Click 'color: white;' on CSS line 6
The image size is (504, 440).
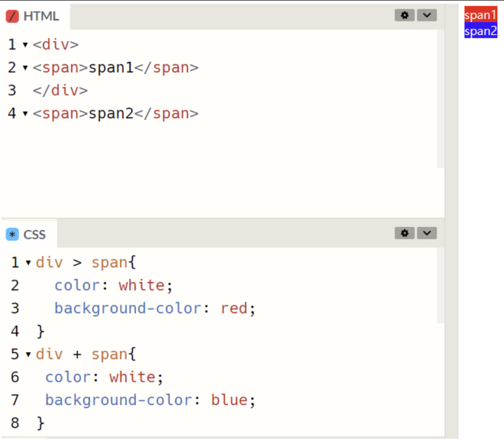click(x=104, y=378)
